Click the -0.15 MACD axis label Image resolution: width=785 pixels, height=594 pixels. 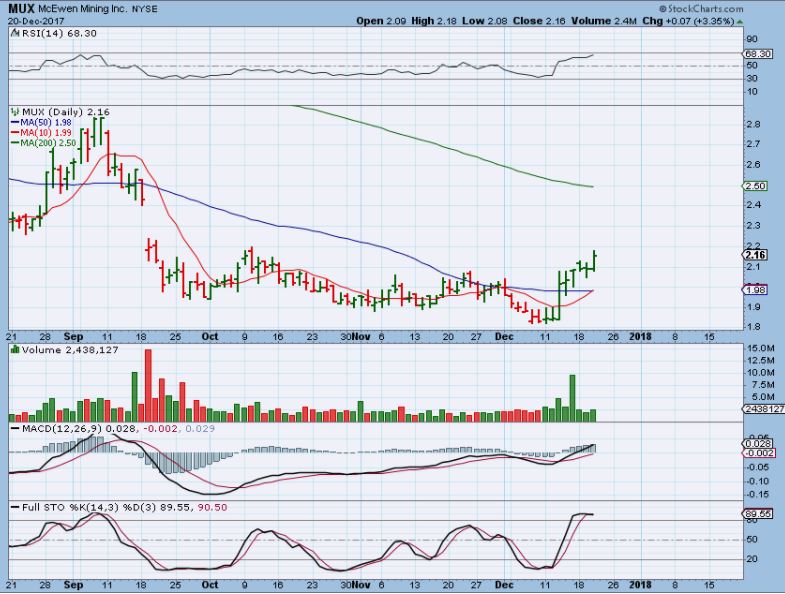click(757, 494)
